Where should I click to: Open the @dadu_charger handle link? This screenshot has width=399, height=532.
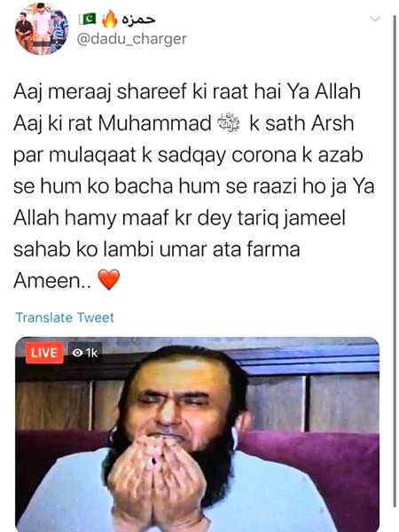132,39
